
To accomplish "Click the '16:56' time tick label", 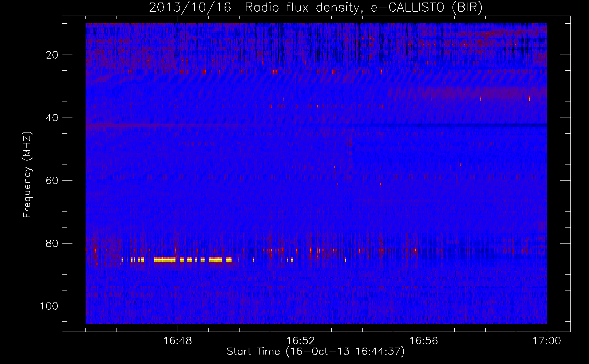I will pos(424,341).
